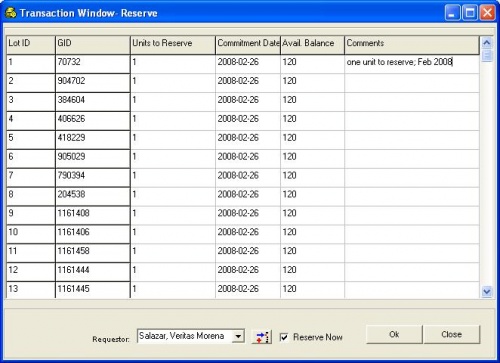This screenshot has height=363, width=500.
Task: Click Units to Reserve cell for lot 5
Action: (x=173, y=140)
